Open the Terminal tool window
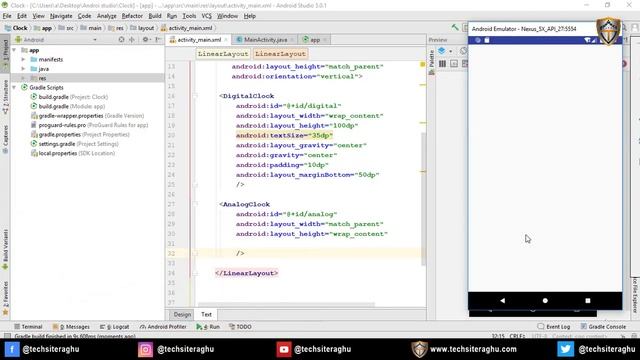Screen dimensions: 640x360 (28, 327)
